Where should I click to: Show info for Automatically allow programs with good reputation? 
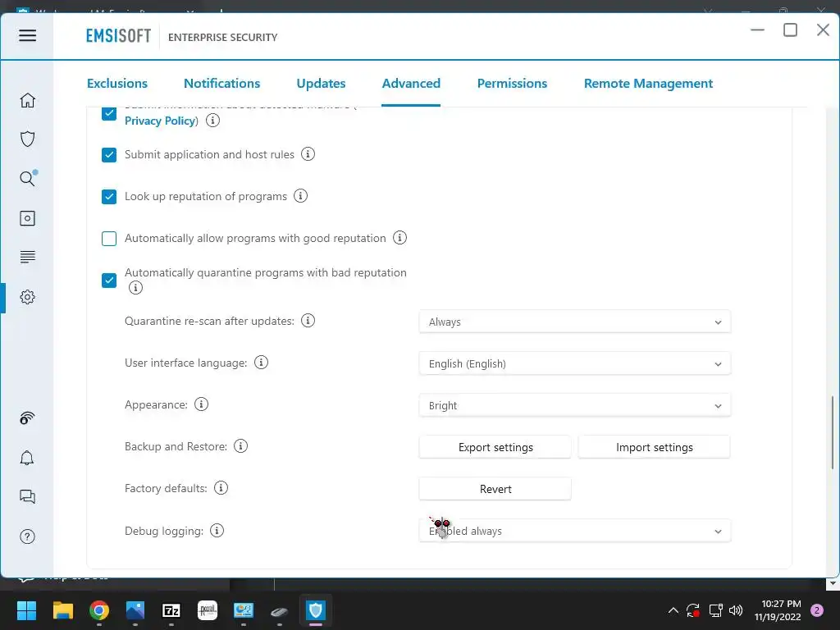click(x=399, y=237)
